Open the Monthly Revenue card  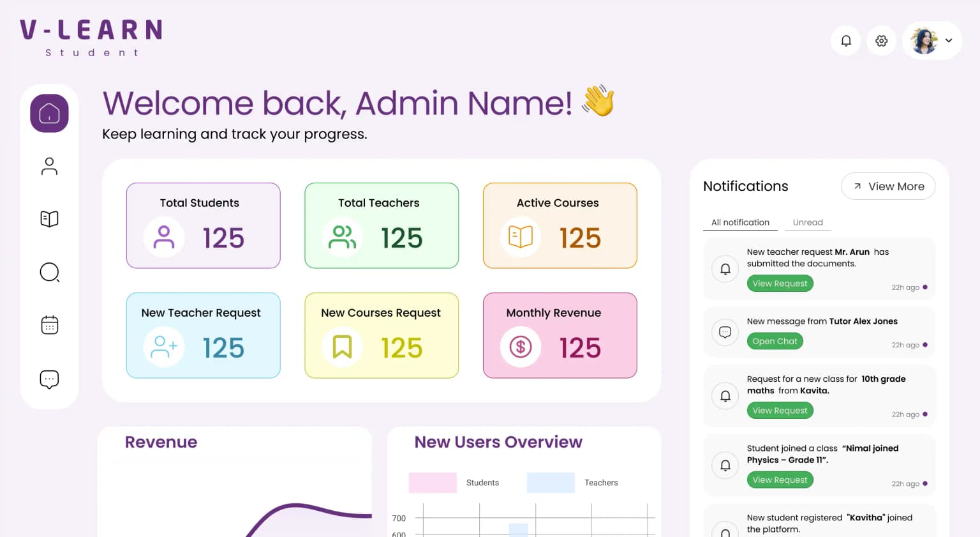point(560,335)
